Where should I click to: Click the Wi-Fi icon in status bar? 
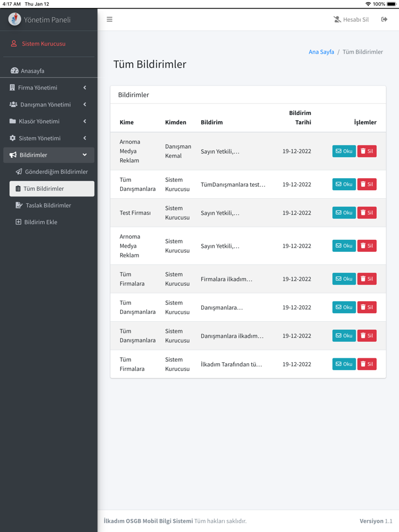368,4
